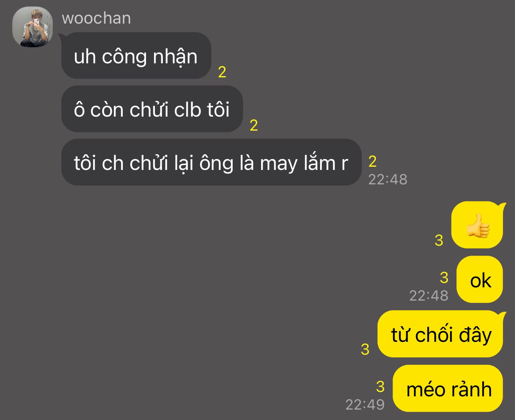Tap unread count 2 beside "ô còn chửi clb tôi"
This screenshot has height=420, width=515.
254,125
